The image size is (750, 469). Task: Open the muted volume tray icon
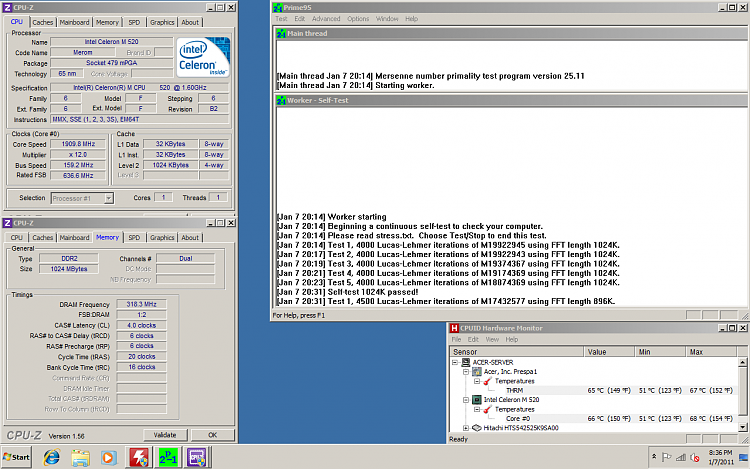point(695,458)
